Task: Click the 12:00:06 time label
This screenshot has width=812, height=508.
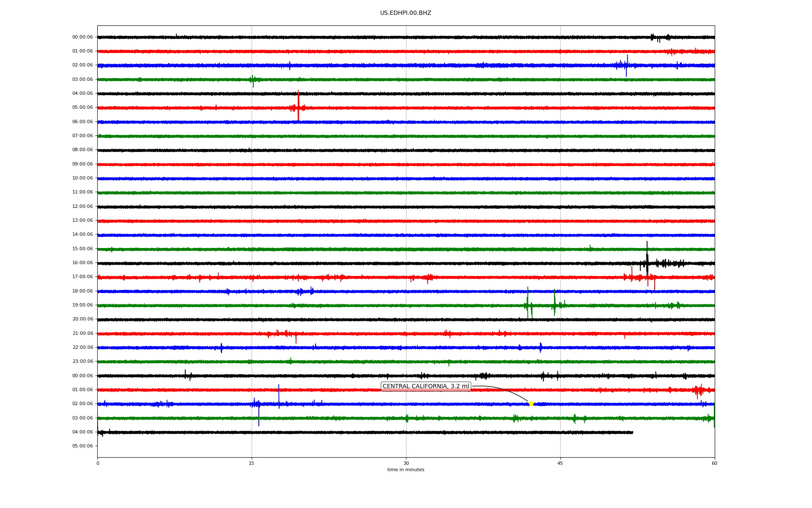Action: click(82, 207)
